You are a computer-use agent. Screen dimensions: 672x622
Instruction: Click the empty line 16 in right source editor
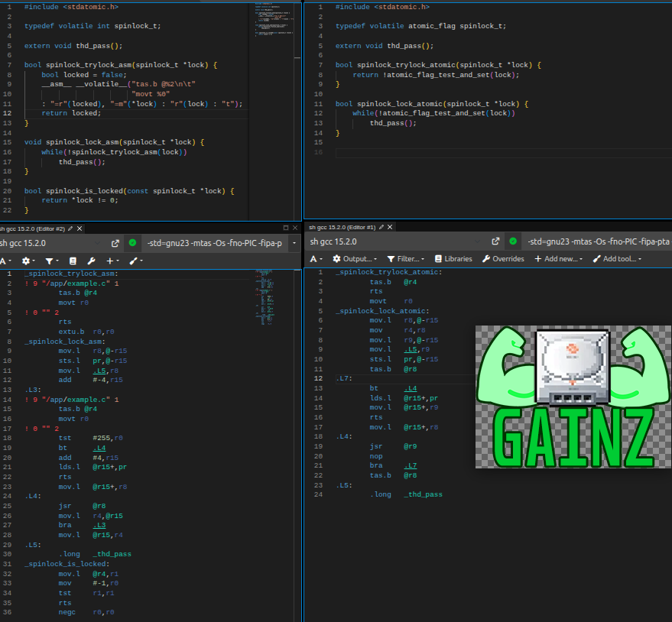click(x=504, y=153)
